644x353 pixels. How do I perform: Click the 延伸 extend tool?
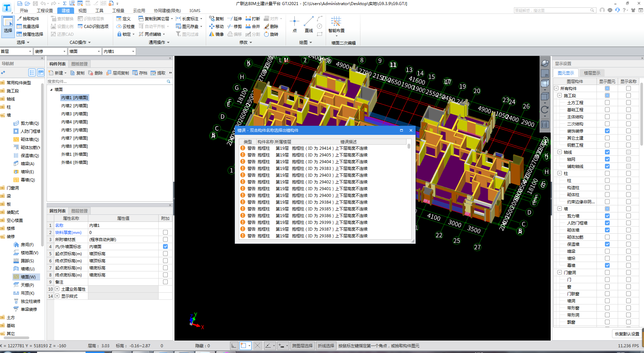pyautogui.click(x=234, y=19)
